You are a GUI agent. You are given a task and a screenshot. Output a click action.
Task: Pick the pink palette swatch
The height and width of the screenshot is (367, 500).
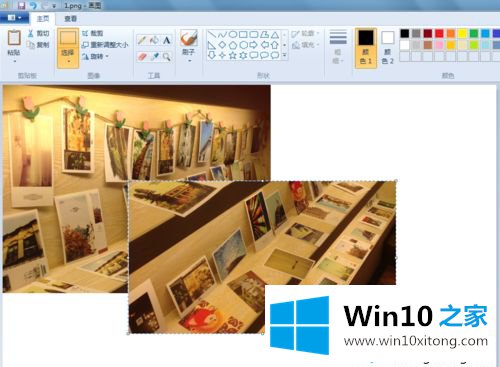439,45
